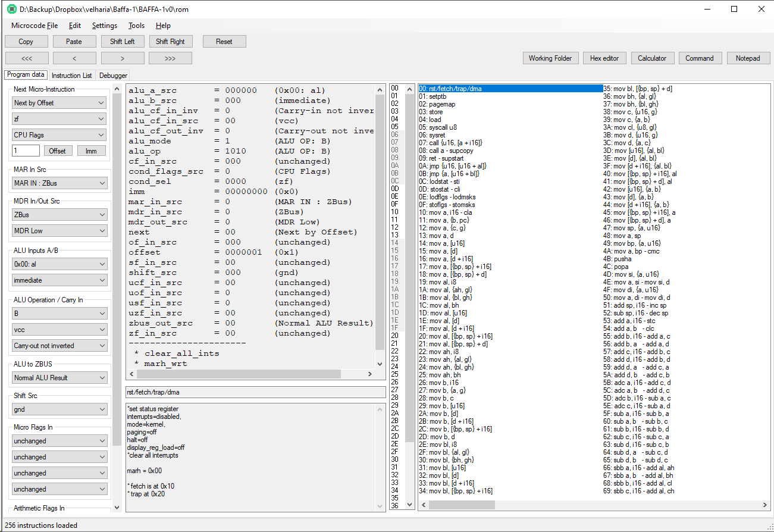774x532 pixels.
Task: Select microcode row 0D in cycle list
Action: tap(396, 189)
